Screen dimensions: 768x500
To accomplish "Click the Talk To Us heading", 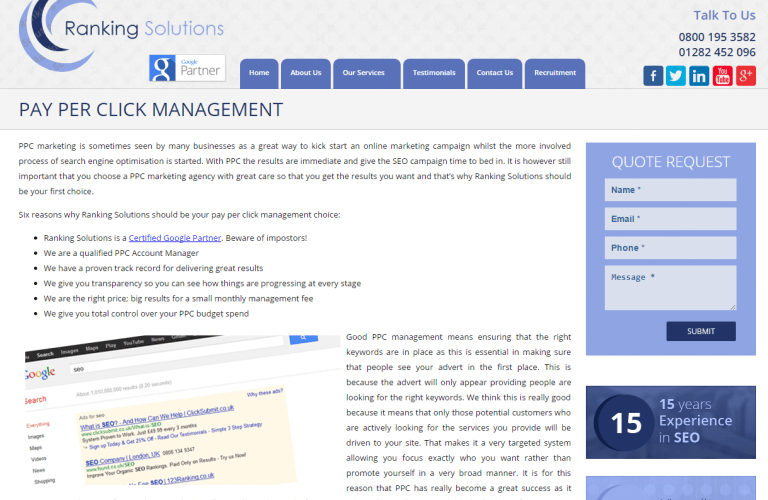I will 724,16.
